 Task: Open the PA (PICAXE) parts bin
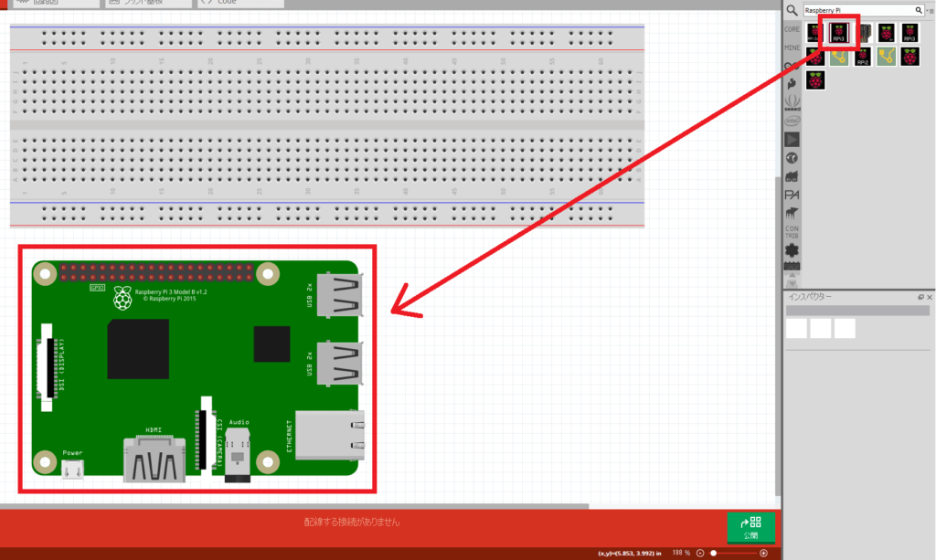792,195
